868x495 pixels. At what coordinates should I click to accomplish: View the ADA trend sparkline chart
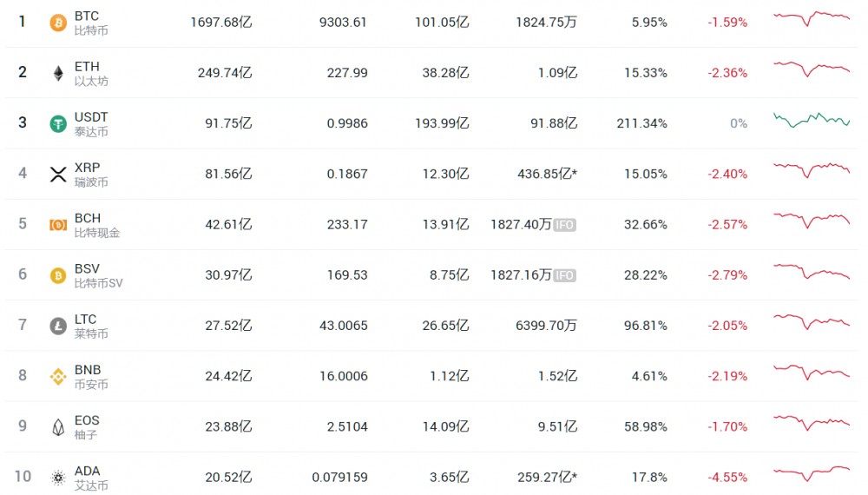[812, 472]
